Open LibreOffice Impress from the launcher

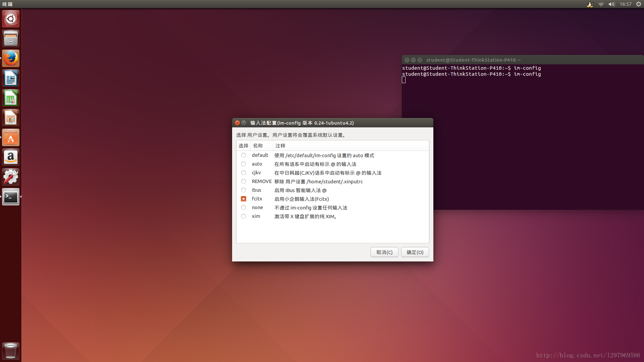pos(11,118)
